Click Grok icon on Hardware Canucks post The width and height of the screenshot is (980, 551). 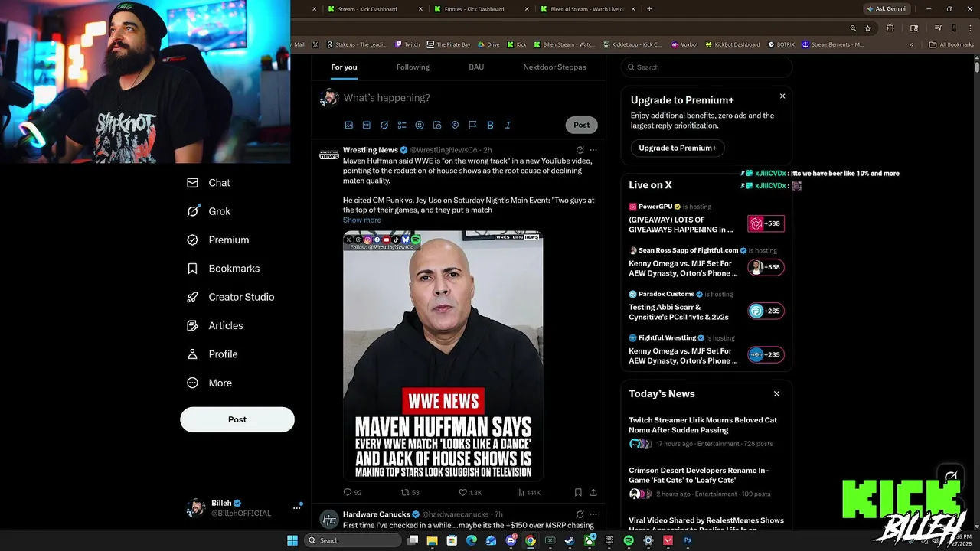click(x=580, y=514)
